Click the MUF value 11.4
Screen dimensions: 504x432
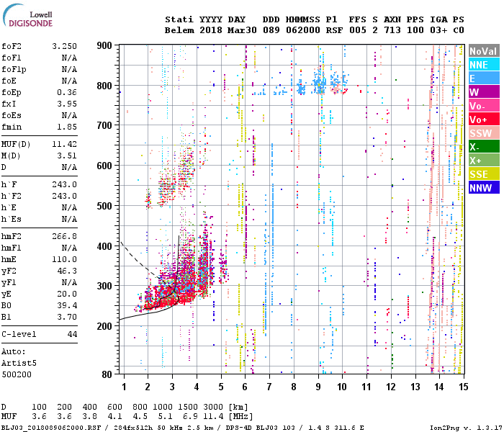(x=213, y=417)
